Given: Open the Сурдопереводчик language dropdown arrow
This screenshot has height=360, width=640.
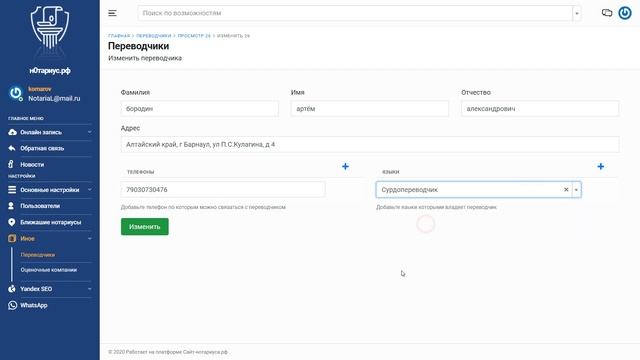Looking at the screenshot, I should pyautogui.click(x=576, y=189).
